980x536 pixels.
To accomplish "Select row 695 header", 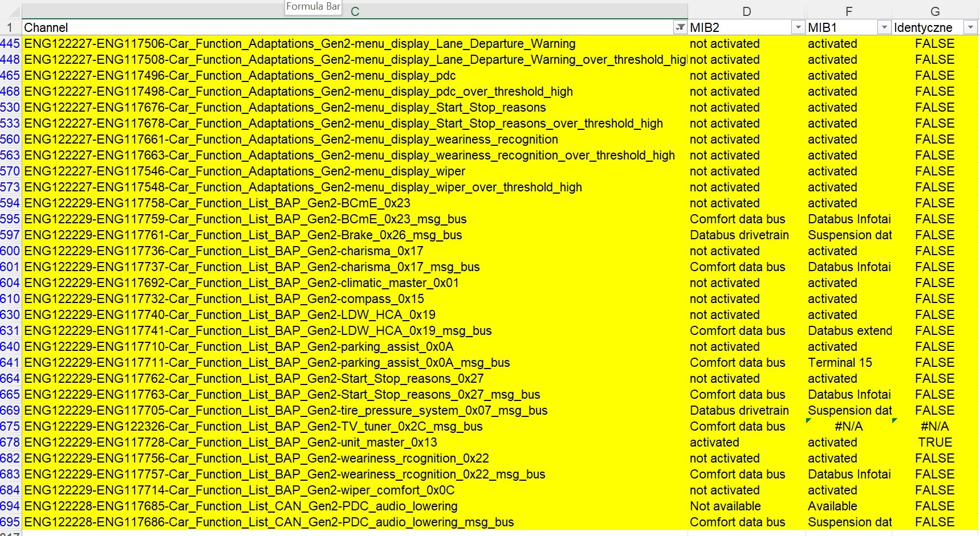I will [x=10, y=522].
